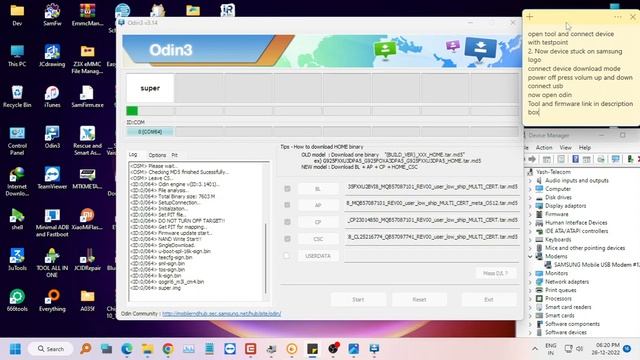The image size is (640, 360).
Task: Toggle the CSC file checkbox in Odin
Action: click(x=287, y=238)
